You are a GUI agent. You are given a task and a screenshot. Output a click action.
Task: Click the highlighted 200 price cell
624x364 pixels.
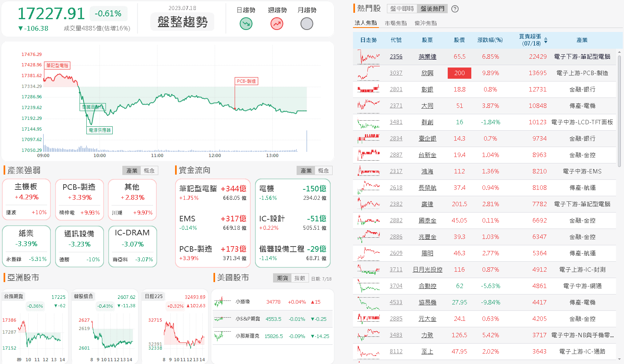click(x=460, y=73)
